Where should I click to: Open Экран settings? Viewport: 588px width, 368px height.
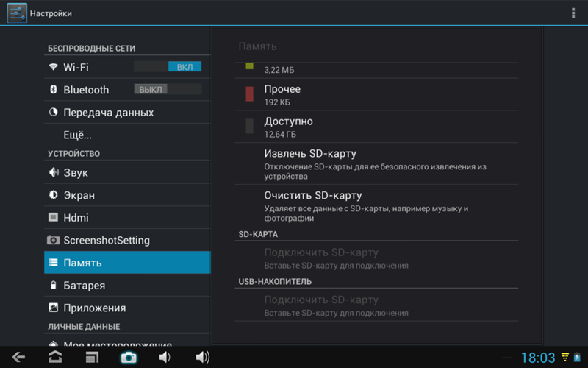click(127, 195)
